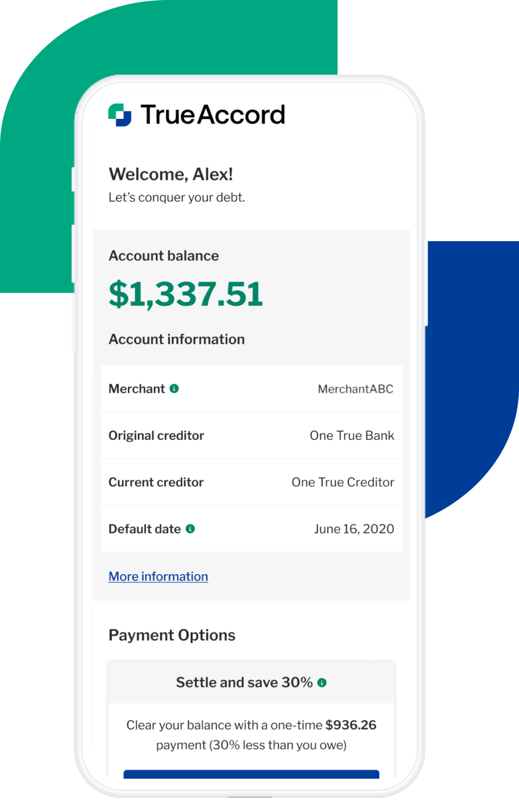Click the TrueAccord wordmark text
This screenshot has width=519, height=812.
212,114
